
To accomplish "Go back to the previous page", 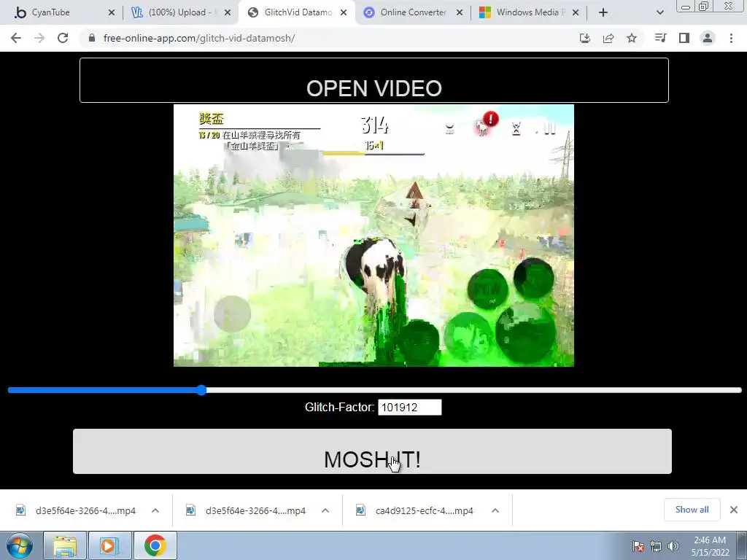I will [16, 38].
